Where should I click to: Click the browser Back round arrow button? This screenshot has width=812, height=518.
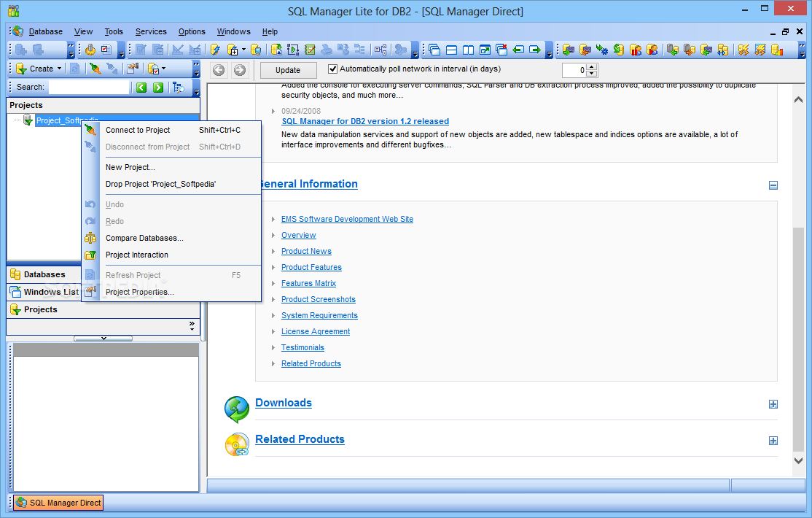(x=219, y=70)
